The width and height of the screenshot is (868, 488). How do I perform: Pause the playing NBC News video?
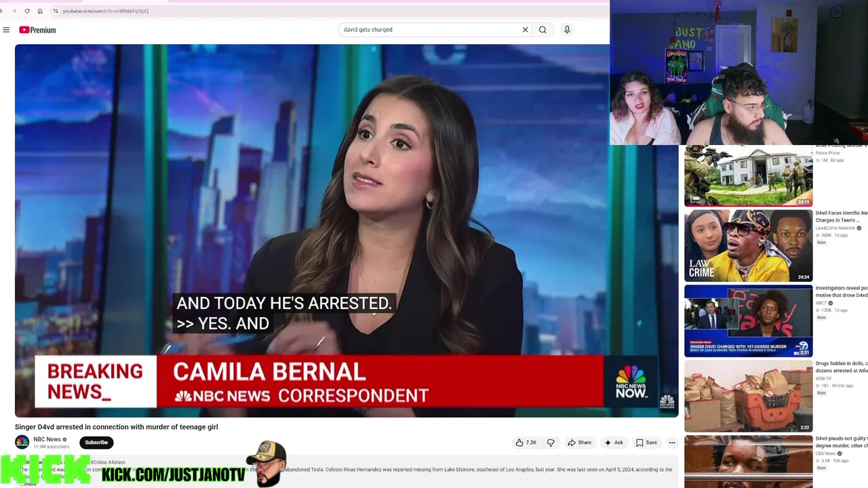click(x=347, y=230)
